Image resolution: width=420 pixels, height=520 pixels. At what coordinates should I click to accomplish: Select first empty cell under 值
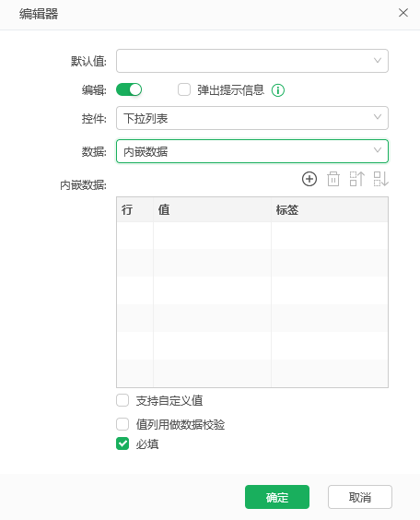(212, 235)
